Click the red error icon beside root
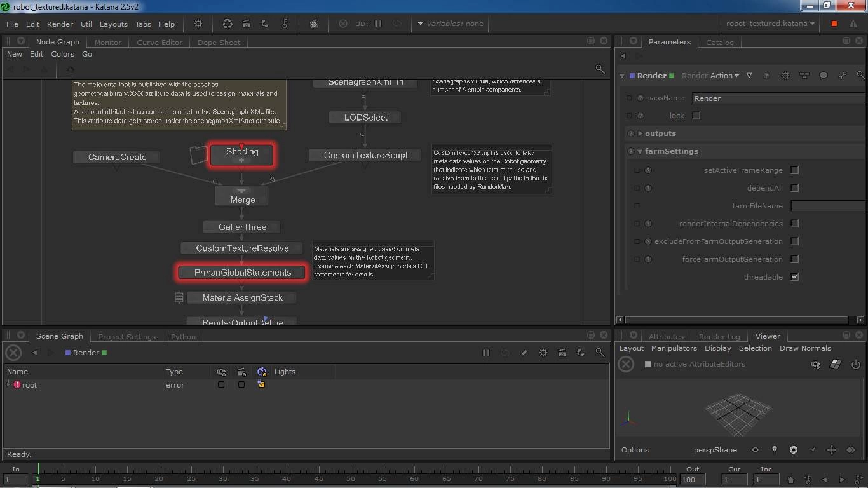The image size is (868, 488). [17, 384]
